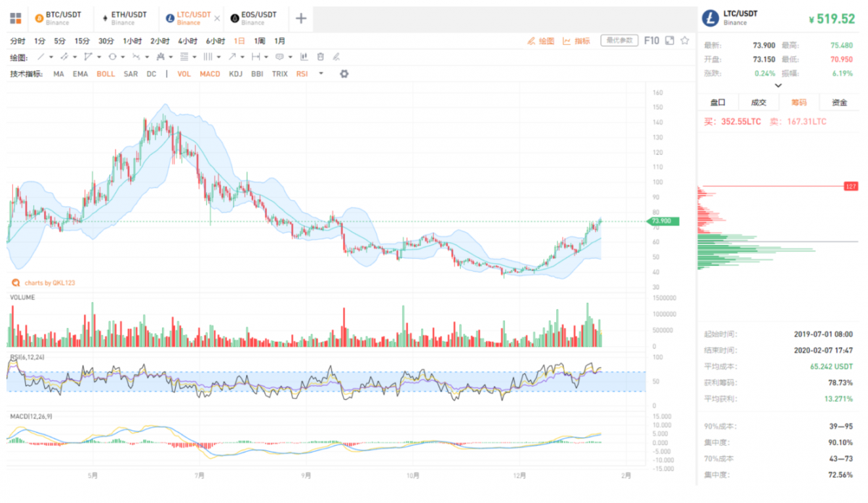Click the LTC coin logo in side panel
This screenshot has height=503, width=868.
click(711, 17)
